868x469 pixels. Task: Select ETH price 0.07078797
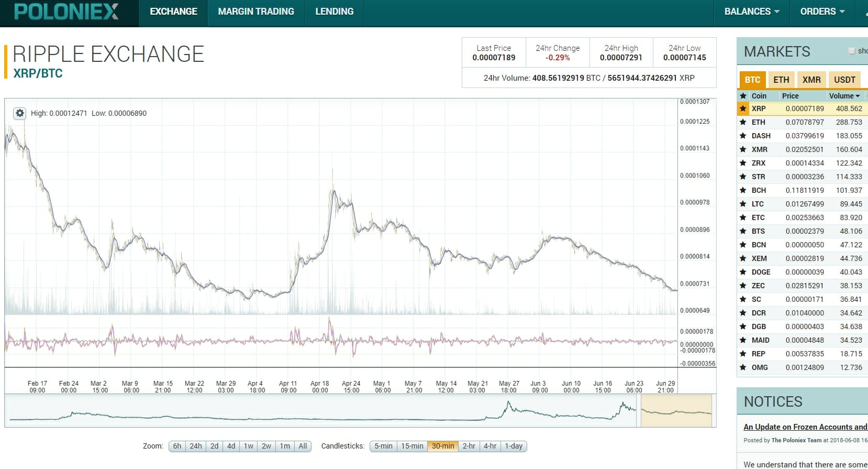click(x=805, y=122)
